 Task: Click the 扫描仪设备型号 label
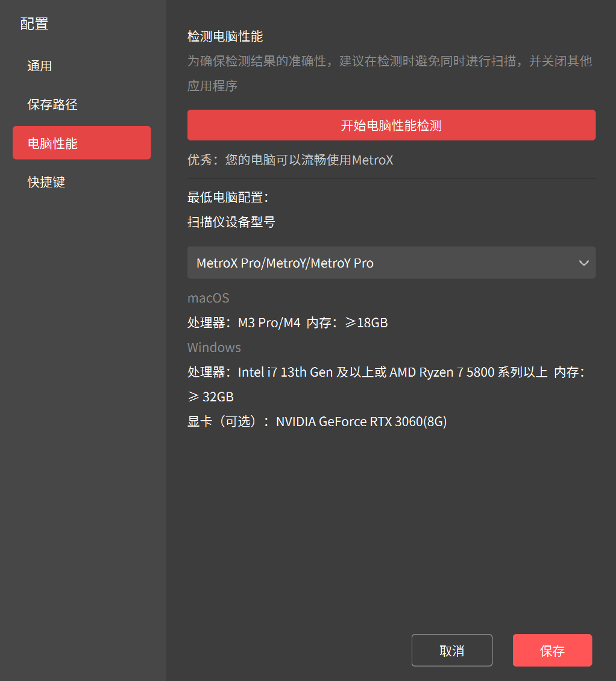(x=231, y=222)
